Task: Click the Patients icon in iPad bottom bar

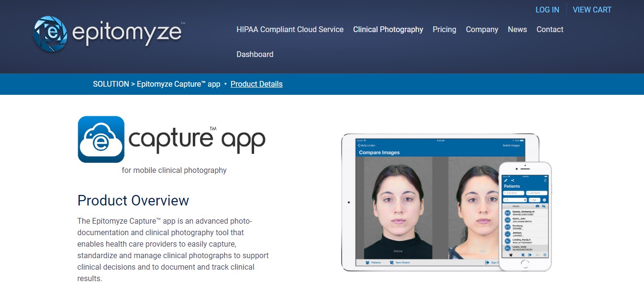Action: (367, 262)
